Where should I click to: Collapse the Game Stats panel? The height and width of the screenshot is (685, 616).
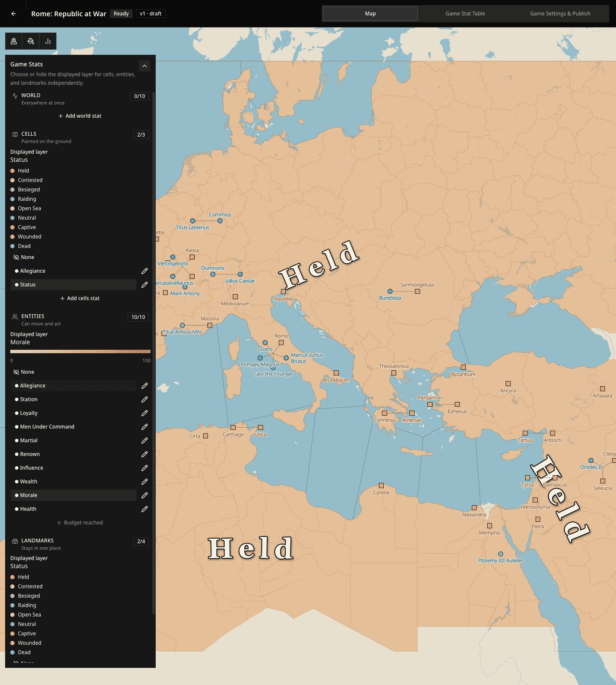coord(145,66)
